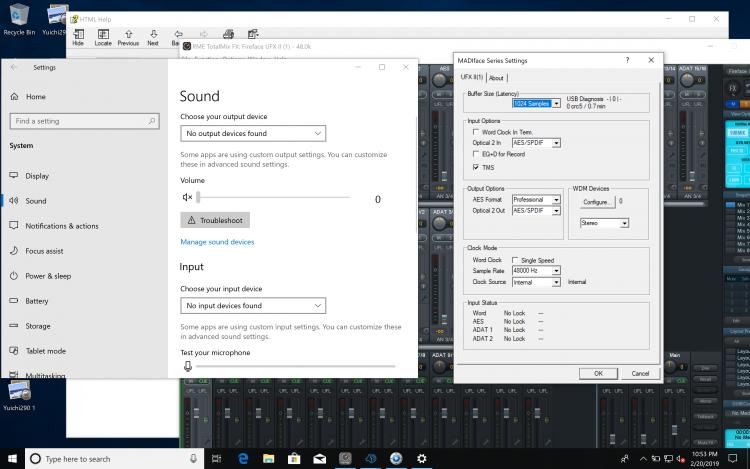Open Recycle Bin desktop icon
750x469 pixels.
coord(19,19)
